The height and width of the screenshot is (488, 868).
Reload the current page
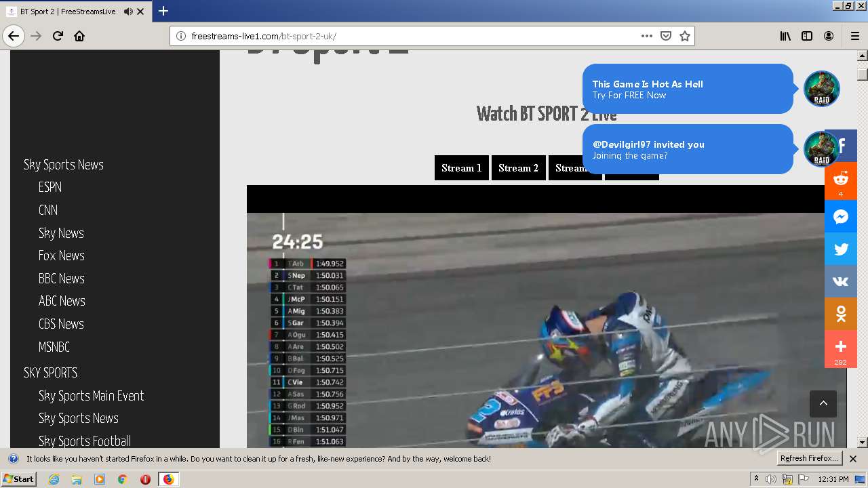(x=58, y=36)
